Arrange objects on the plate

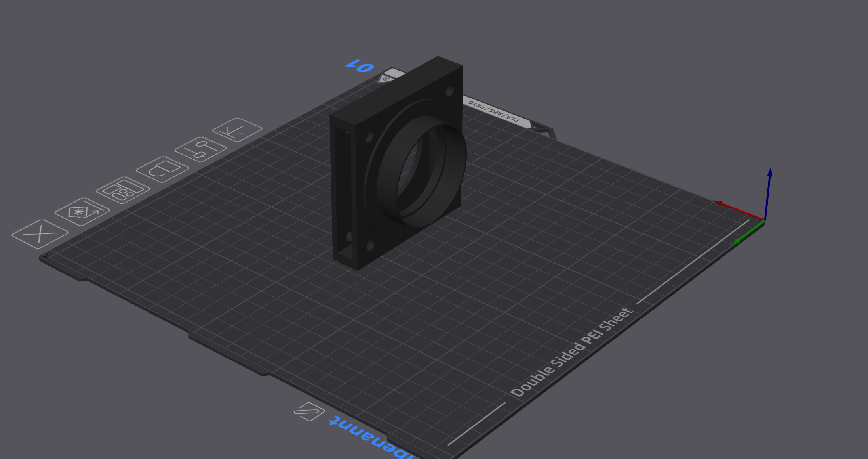(x=123, y=190)
